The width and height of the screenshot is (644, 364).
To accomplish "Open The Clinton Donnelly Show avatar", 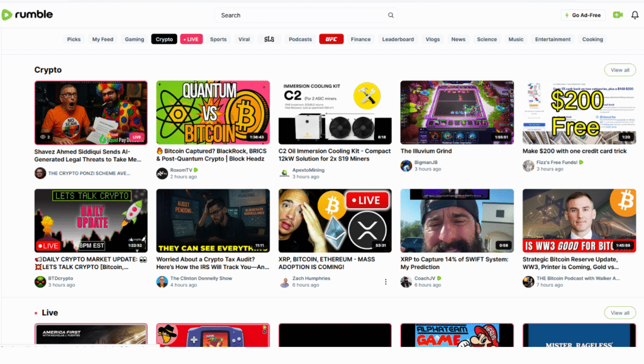I will point(162,282).
